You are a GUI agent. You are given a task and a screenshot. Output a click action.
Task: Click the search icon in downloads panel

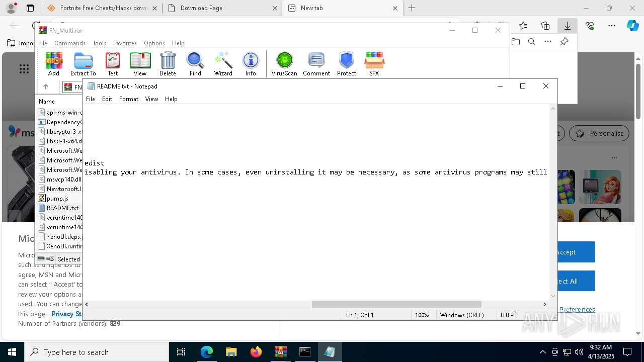coord(532,42)
